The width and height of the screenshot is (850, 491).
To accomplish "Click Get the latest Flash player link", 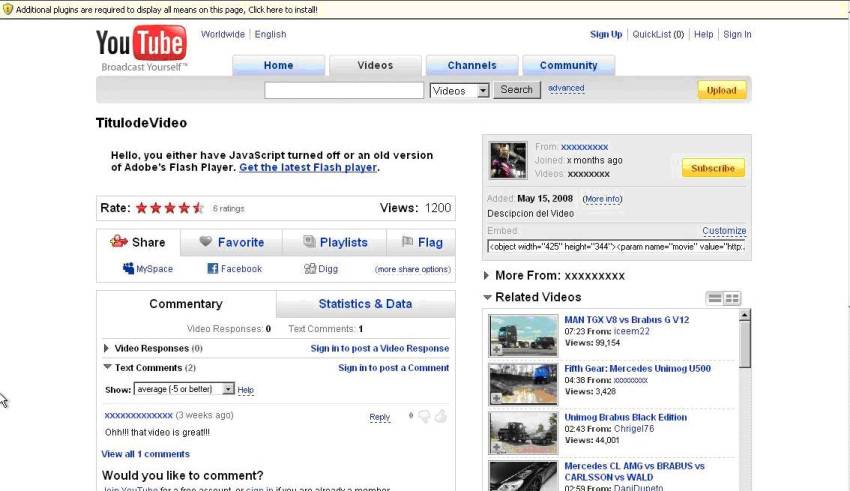I will (x=308, y=167).
